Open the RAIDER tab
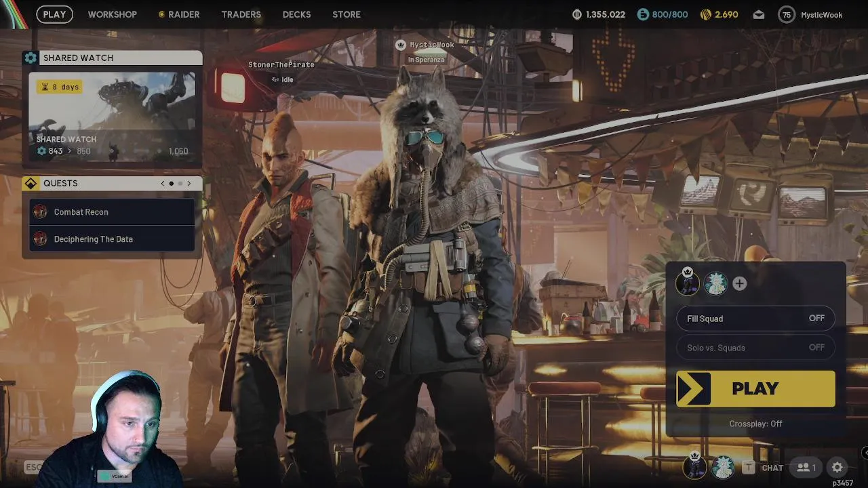 [x=179, y=14]
